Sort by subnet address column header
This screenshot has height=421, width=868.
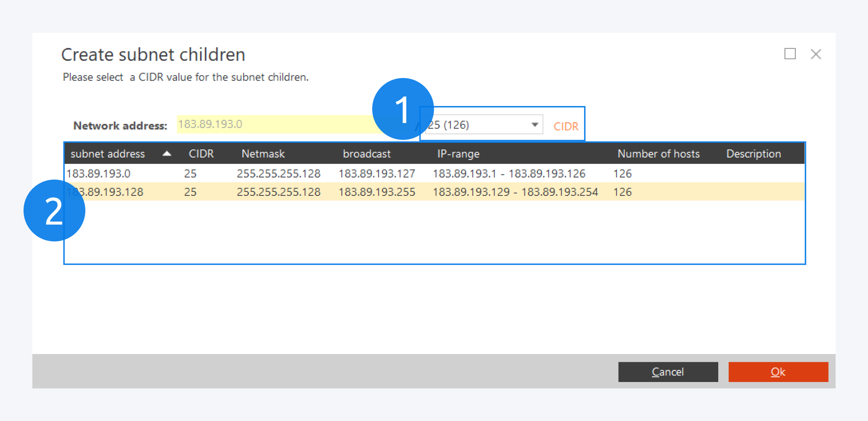[x=108, y=153]
